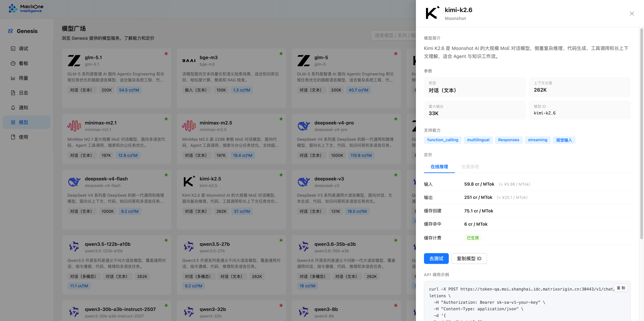Click the deepseek-v4-pro whale logo

(304, 126)
